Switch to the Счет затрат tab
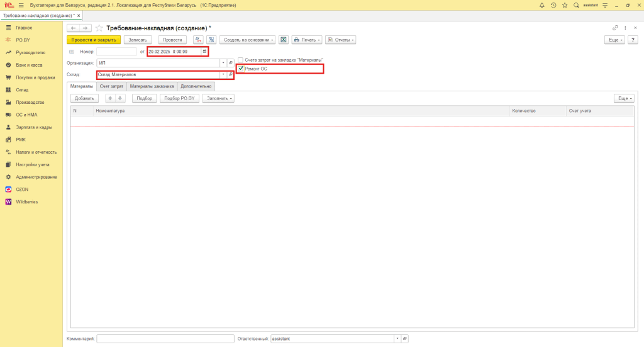Image resolution: width=644 pixels, height=347 pixels. 111,86
